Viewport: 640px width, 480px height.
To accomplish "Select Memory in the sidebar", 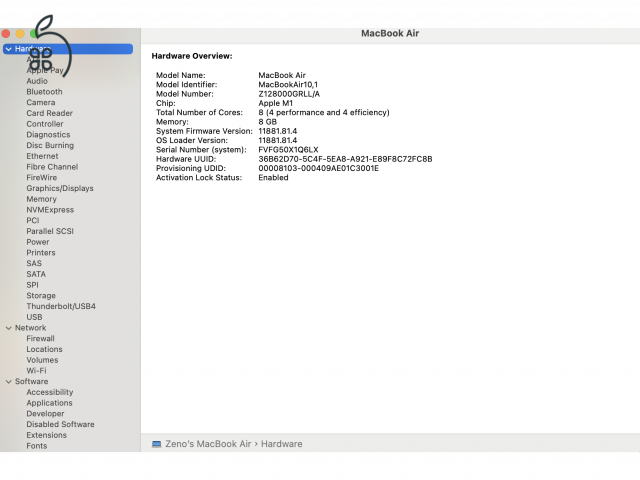I will pyautogui.click(x=42, y=199).
